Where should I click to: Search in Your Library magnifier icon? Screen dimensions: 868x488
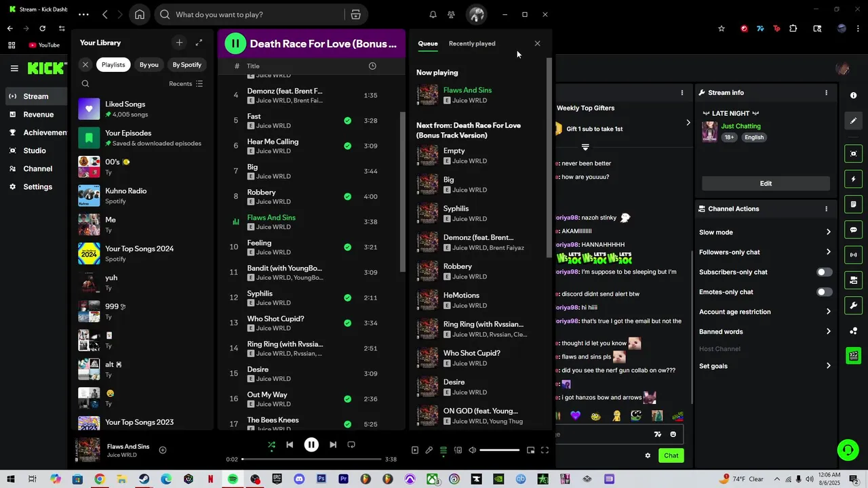coord(85,84)
